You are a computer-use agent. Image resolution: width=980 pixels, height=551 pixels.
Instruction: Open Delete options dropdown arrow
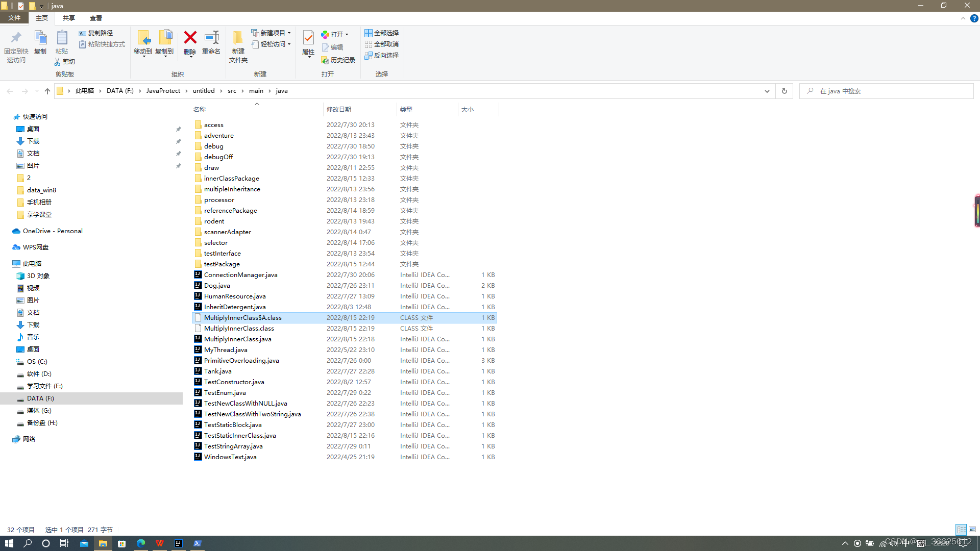(x=190, y=57)
